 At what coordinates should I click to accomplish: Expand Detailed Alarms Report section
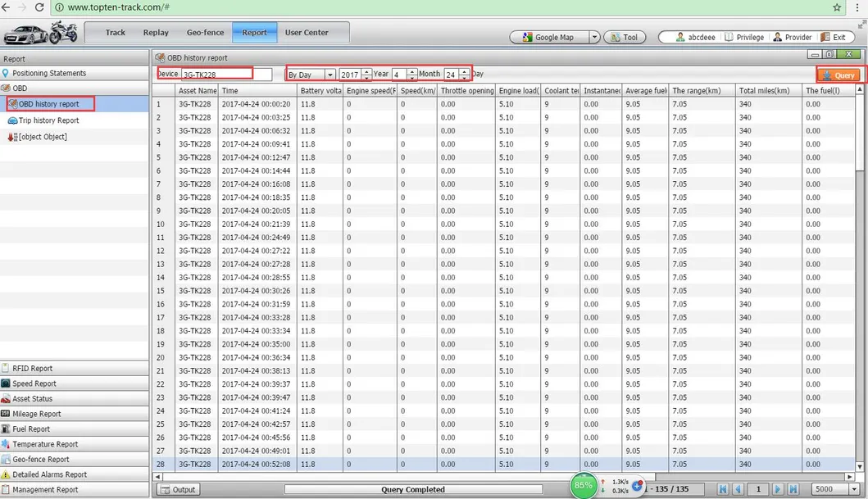pyautogui.click(x=75, y=474)
